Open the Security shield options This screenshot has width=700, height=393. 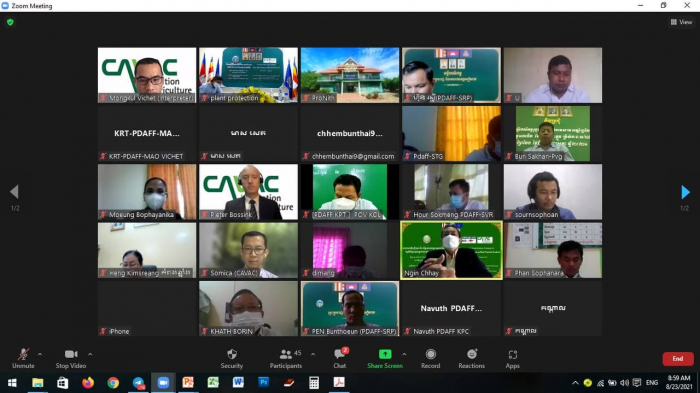click(x=232, y=359)
